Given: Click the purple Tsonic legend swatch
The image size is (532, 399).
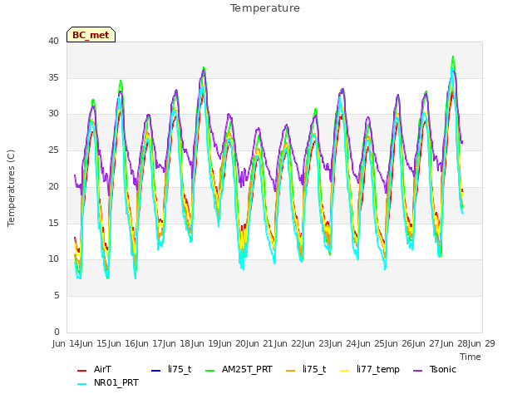Looking at the screenshot, I should pyautogui.click(x=417, y=371).
